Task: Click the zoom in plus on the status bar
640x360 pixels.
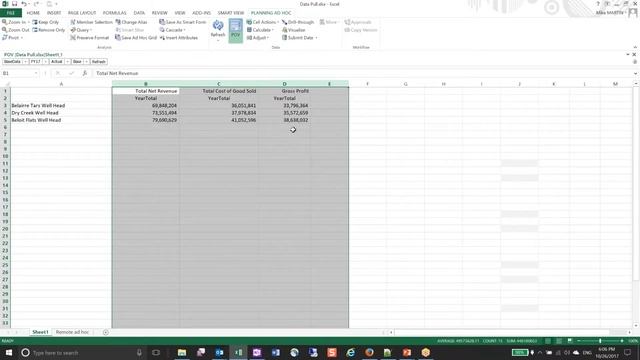Action: (622, 341)
